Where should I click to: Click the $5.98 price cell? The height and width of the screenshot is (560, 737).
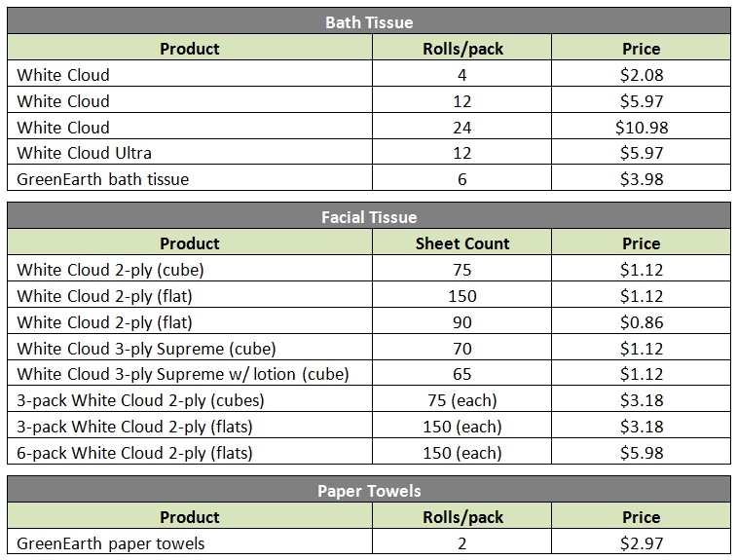(641, 453)
